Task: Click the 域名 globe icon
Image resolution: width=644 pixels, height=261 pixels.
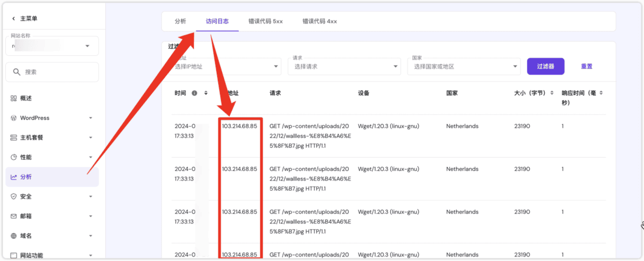Action: point(14,236)
